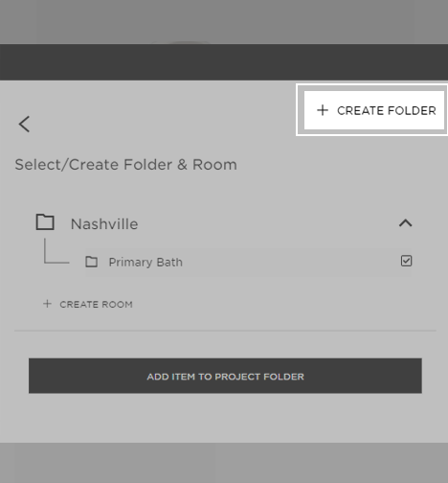Select the Nashville folder name

point(104,224)
